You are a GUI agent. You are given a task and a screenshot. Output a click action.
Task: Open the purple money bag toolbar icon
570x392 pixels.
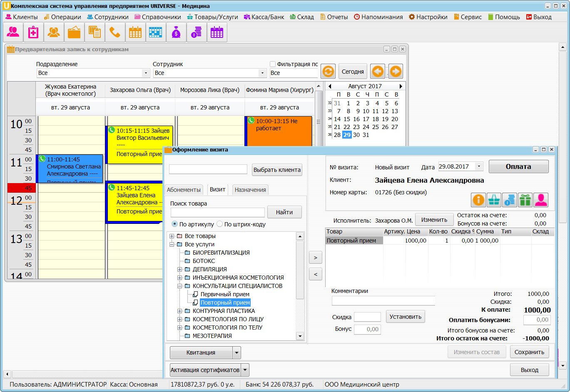pos(176,32)
